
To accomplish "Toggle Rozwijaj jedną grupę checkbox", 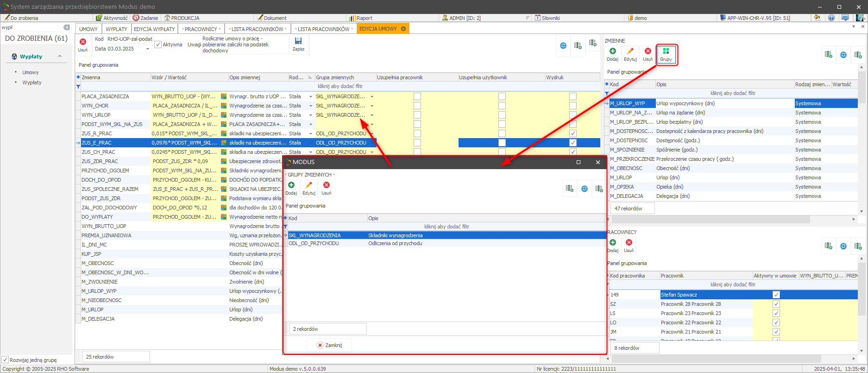I will click(x=5, y=360).
